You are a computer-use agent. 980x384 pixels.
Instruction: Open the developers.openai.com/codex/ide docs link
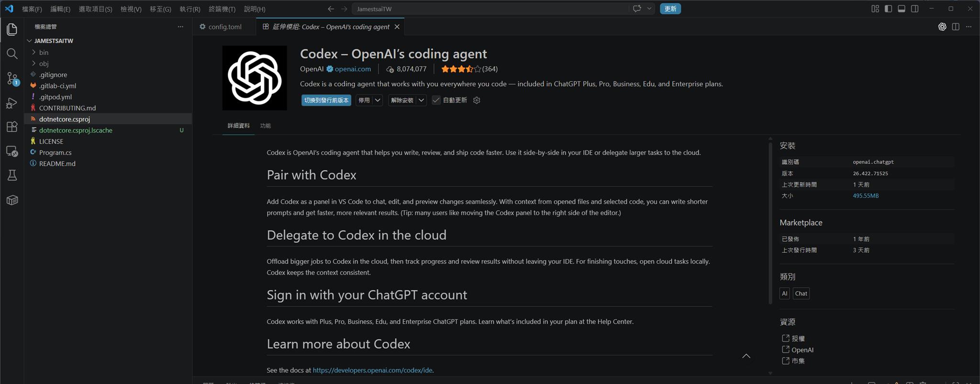[x=372, y=370]
